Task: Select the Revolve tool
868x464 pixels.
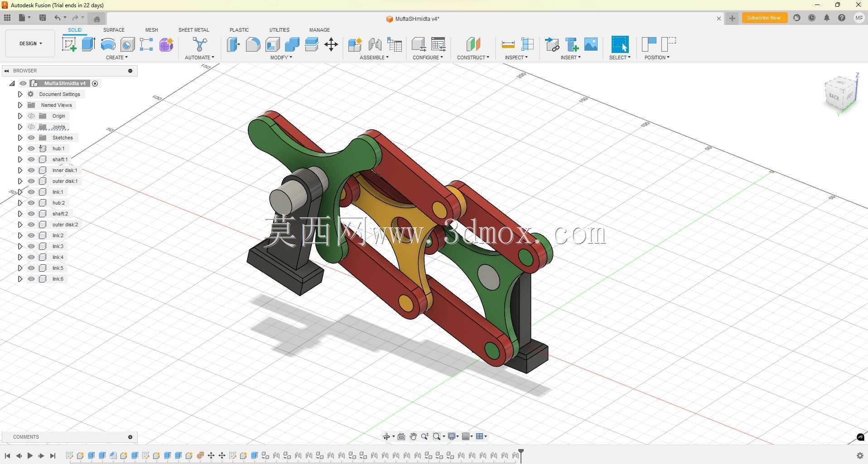Action: [108, 44]
